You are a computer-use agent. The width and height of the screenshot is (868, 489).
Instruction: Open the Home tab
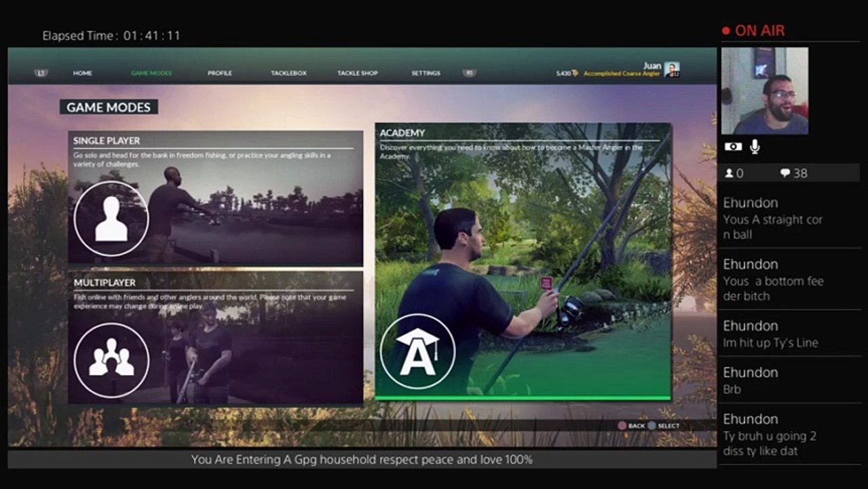coord(83,73)
